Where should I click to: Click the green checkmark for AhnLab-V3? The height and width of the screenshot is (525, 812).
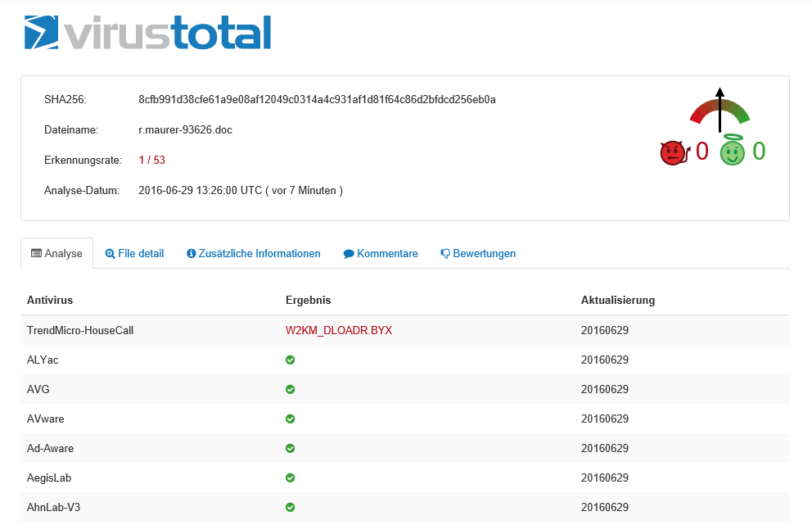[290, 508]
